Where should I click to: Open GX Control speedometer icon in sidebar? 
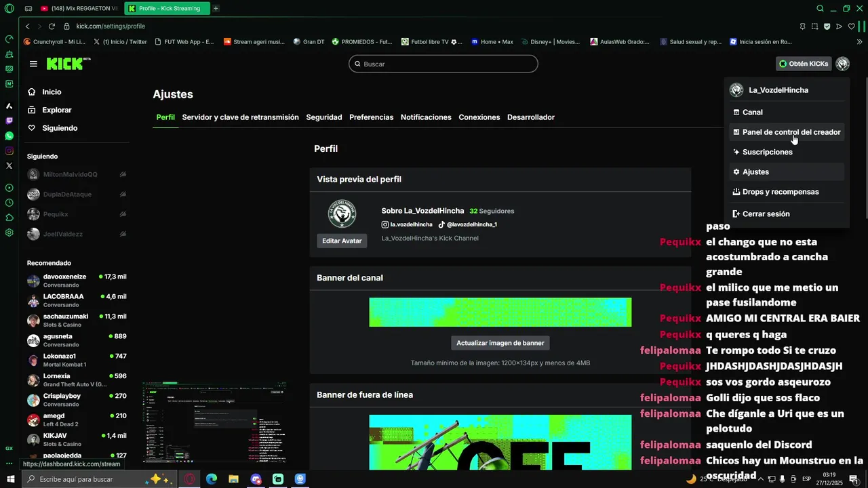pyautogui.click(x=9, y=39)
